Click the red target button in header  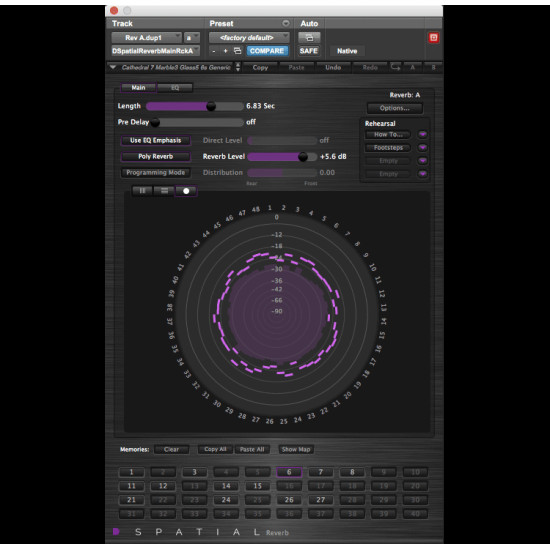coord(434,38)
